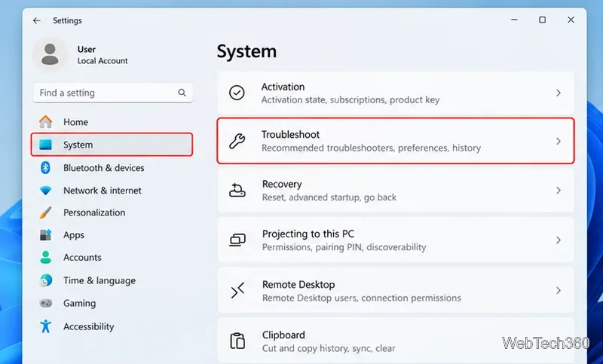Click "Activation state, subscriptions, product key" text
603x364 pixels.
[350, 100]
